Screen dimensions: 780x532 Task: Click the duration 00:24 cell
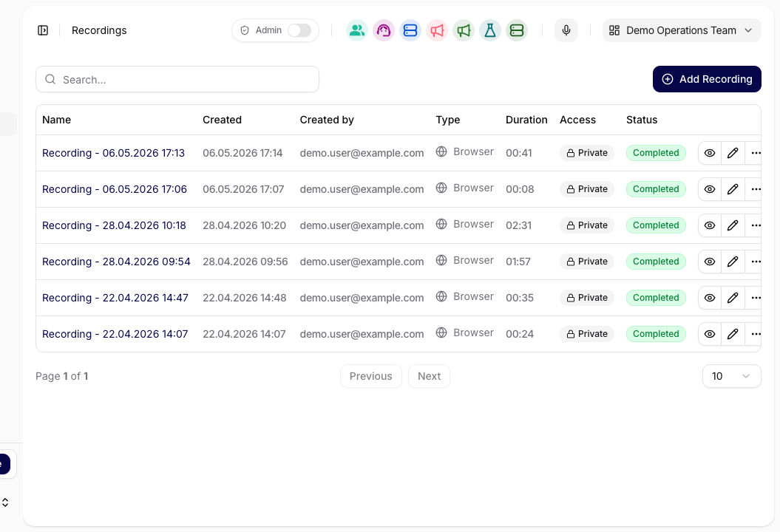[x=520, y=334]
